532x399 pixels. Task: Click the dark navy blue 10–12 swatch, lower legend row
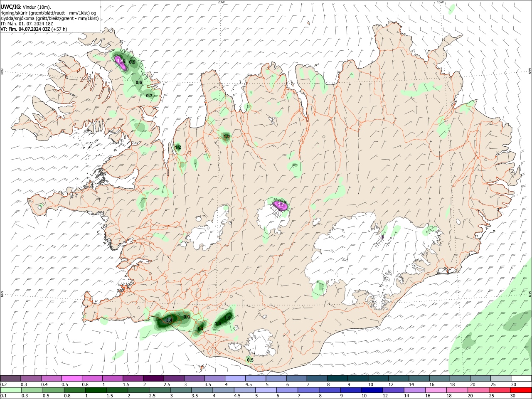tap(373, 390)
